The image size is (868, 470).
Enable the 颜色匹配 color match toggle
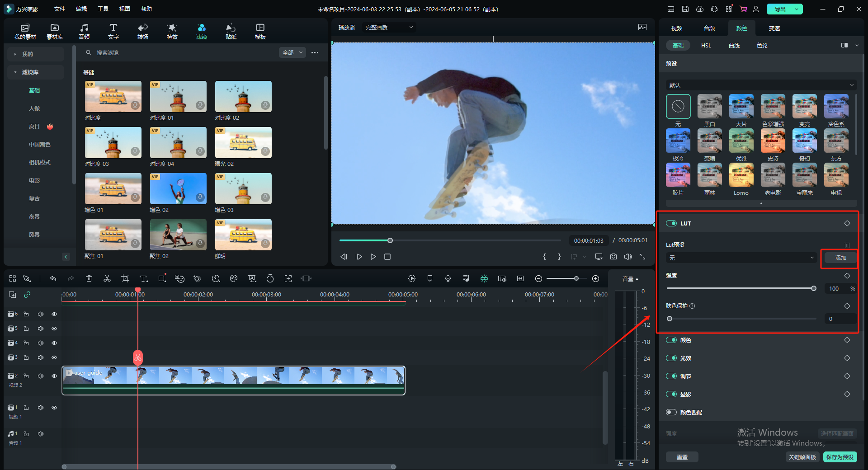pos(671,412)
